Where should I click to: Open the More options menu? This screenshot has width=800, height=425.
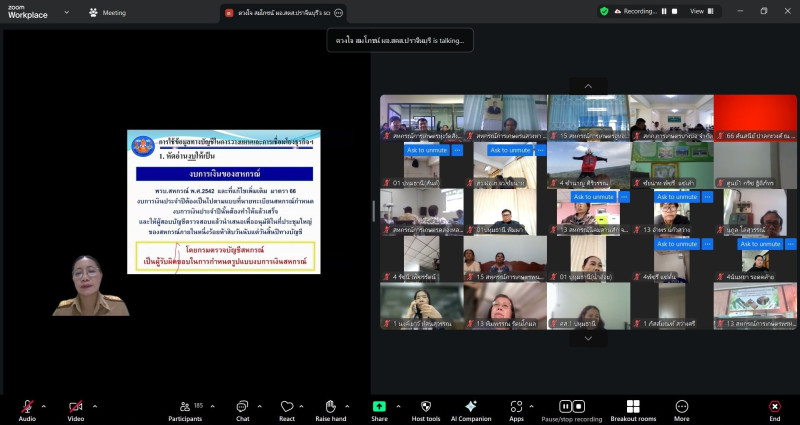pyautogui.click(x=682, y=408)
